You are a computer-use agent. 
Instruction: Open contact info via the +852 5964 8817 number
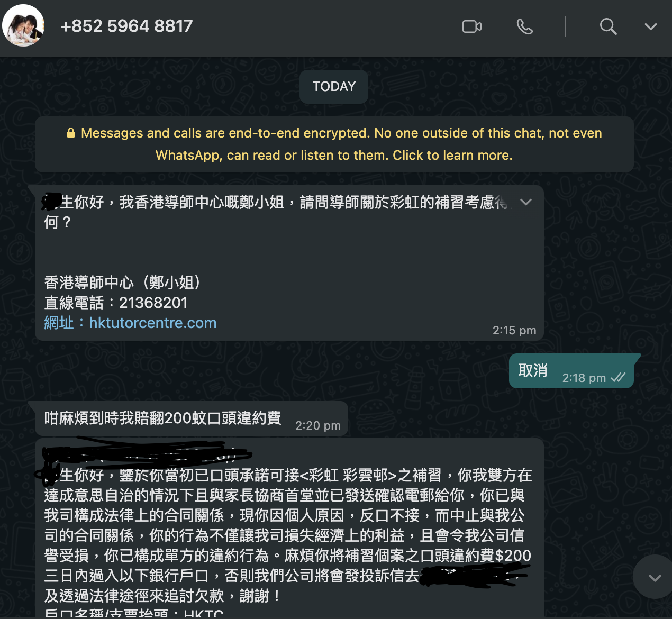(x=127, y=26)
